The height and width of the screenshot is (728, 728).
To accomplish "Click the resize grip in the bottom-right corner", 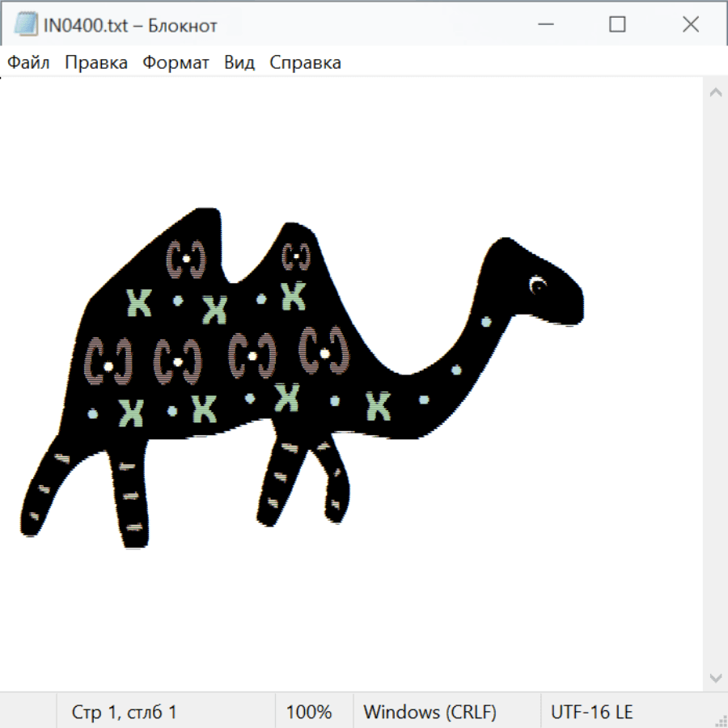I will [x=720, y=720].
